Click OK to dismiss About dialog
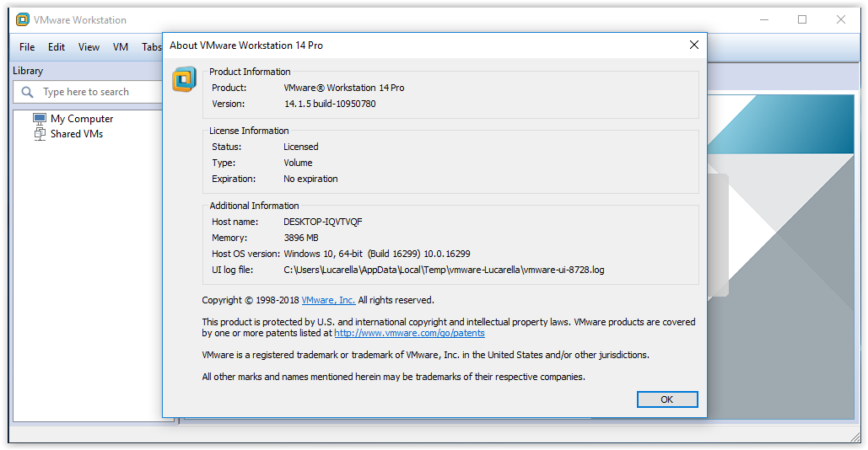 tap(667, 399)
